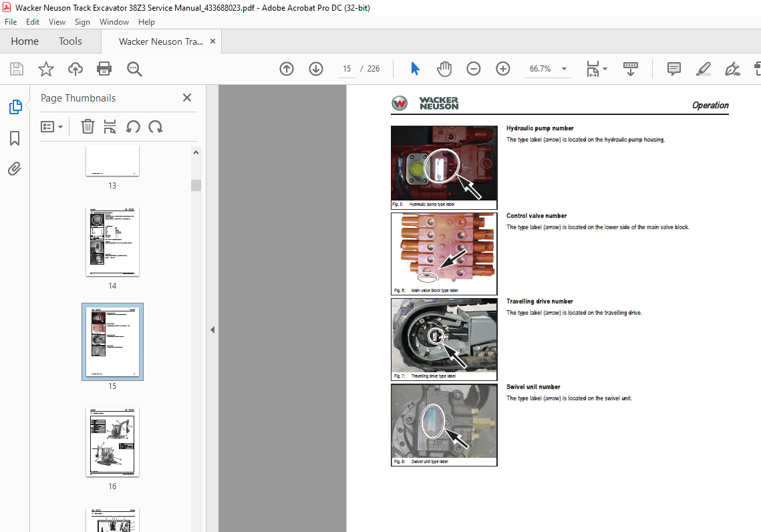Activate the arrow selection tool

point(415,69)
